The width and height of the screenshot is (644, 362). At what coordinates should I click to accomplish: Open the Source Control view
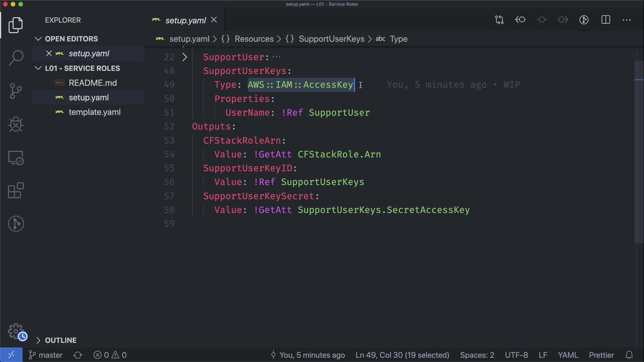(16, 91)
